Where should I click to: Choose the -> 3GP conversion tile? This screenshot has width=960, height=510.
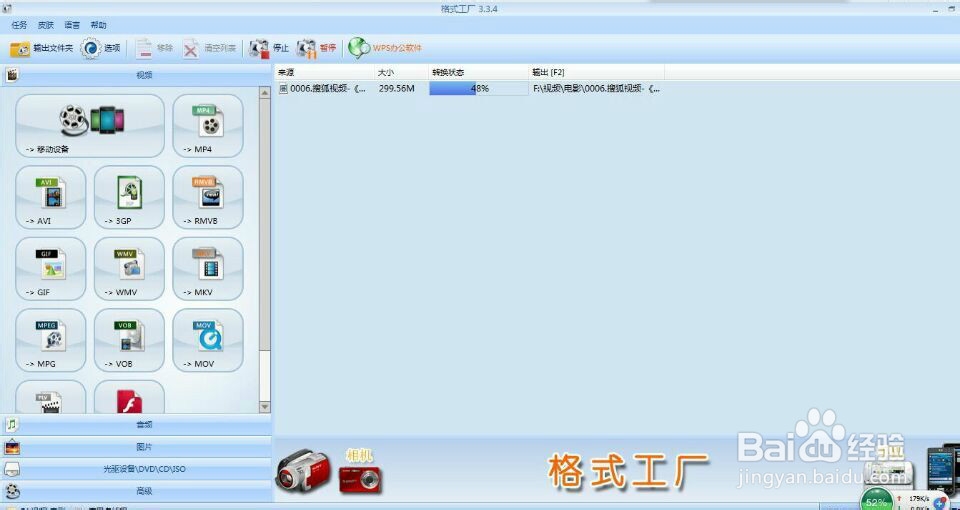129,197
